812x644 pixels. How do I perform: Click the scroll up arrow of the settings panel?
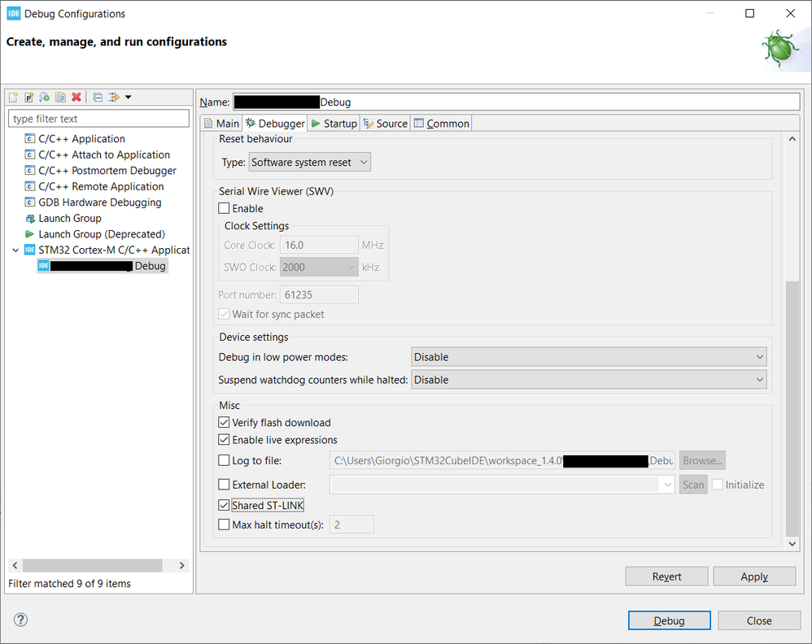pos(792,139)
